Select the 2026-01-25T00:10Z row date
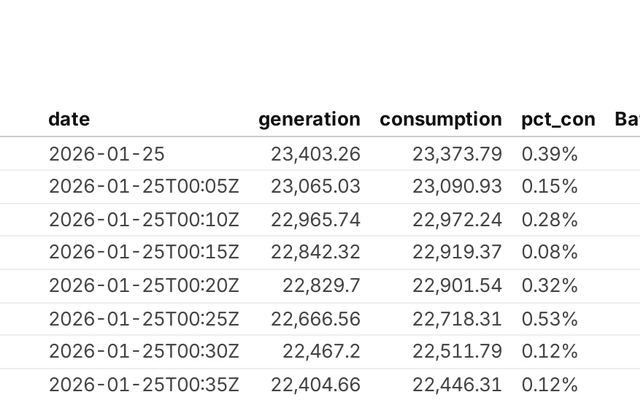This screenshot has height=400, width=640. click(x=144, y=220)
